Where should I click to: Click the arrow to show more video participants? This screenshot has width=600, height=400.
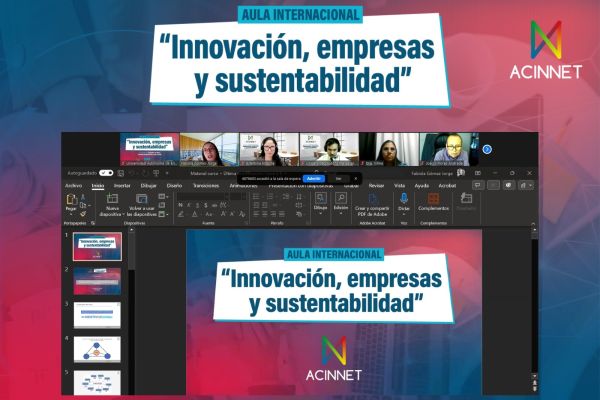tap(487, 149)
